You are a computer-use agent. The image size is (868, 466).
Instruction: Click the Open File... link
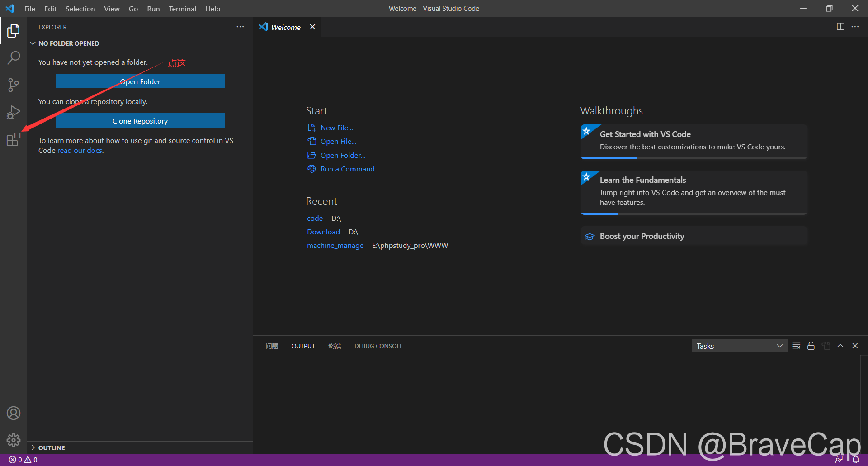click(x=338, y=142)
